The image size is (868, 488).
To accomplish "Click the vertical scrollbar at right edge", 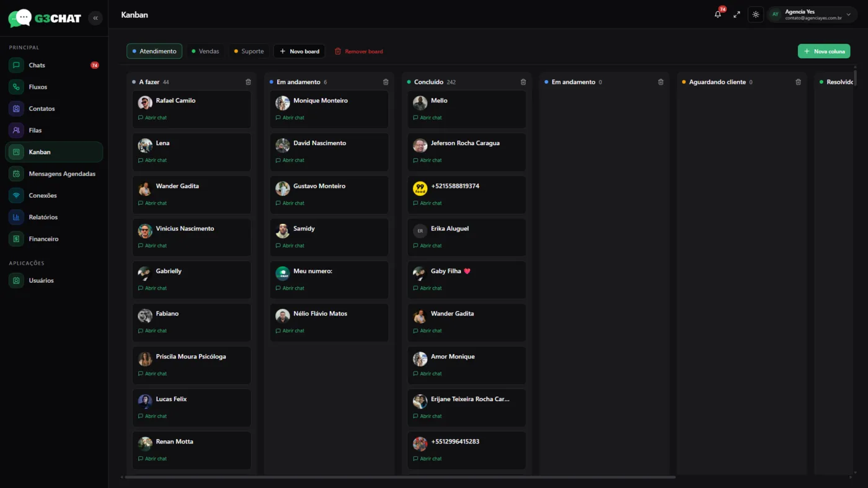I will (x=856, y=78).
